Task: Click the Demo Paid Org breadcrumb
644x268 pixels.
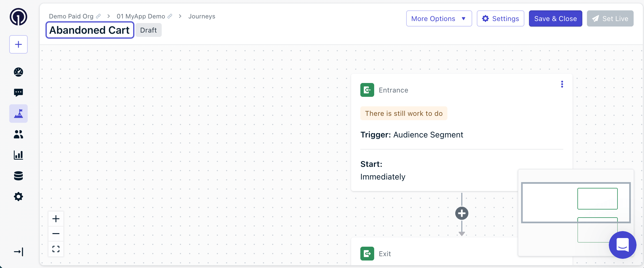Action: [x=71, y=16]
